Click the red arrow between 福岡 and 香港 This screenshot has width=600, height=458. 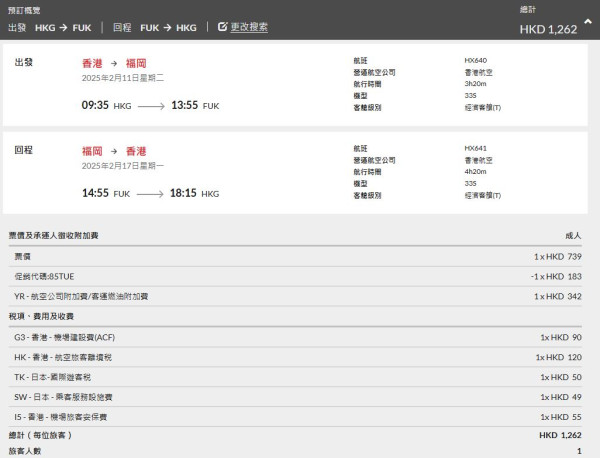(113, 151)
